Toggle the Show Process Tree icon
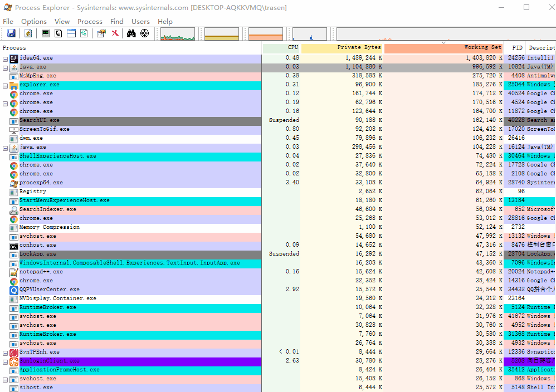Viewport: 556px width, 392px height. click(x=58, y=33)
